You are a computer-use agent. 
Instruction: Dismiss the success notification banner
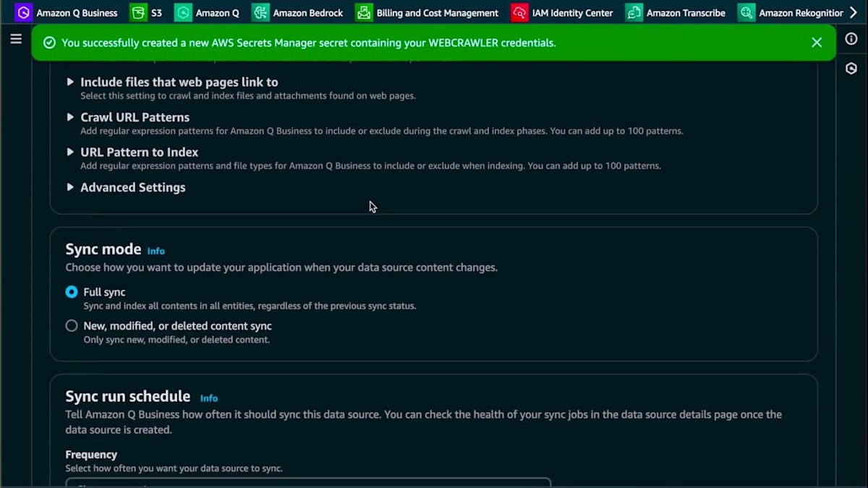(817, 43)
